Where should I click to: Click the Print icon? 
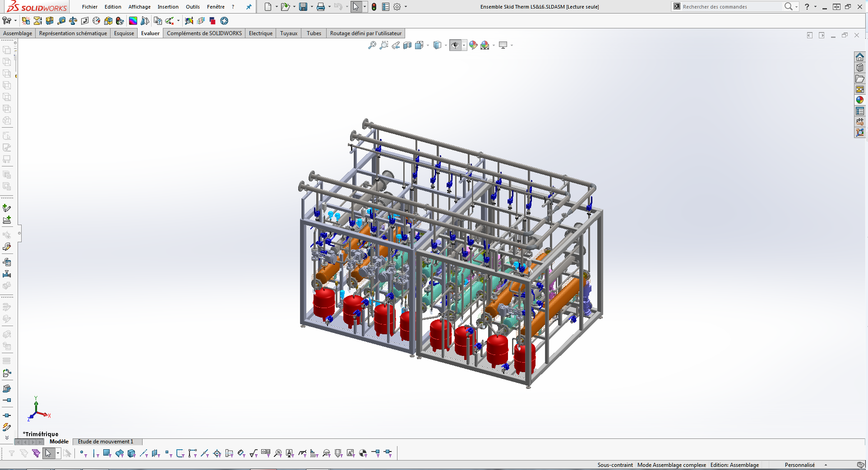point(321,7)
